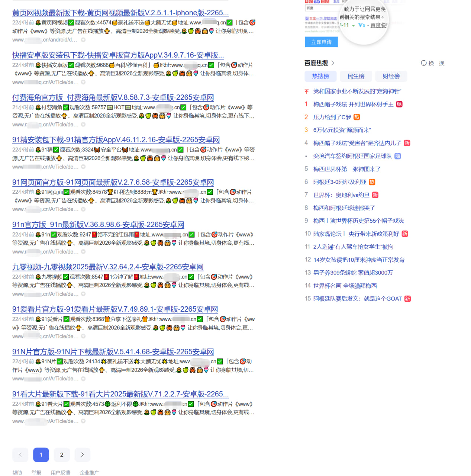Switch to the 财经榜 tab
The width and height of the screenshot is (471, 476).
391,76
